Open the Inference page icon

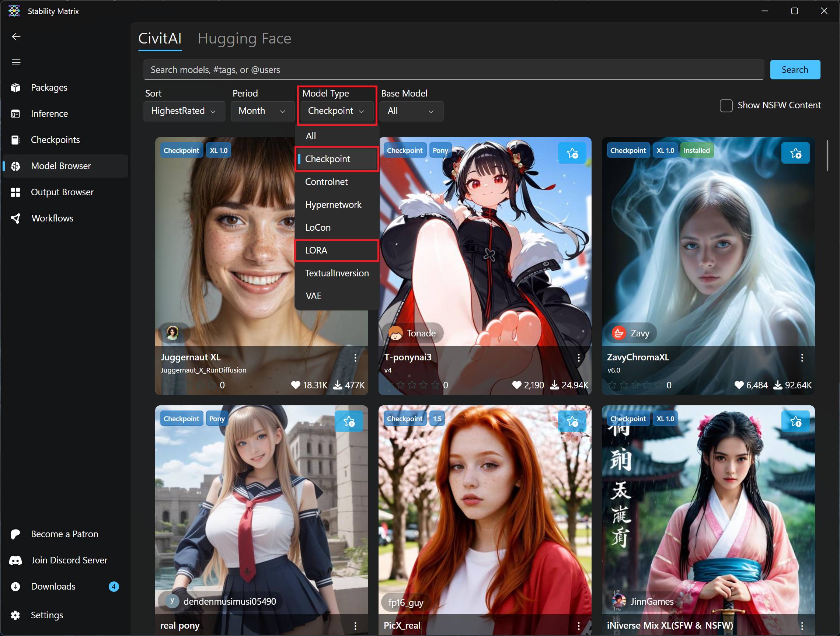coord(15,114)
